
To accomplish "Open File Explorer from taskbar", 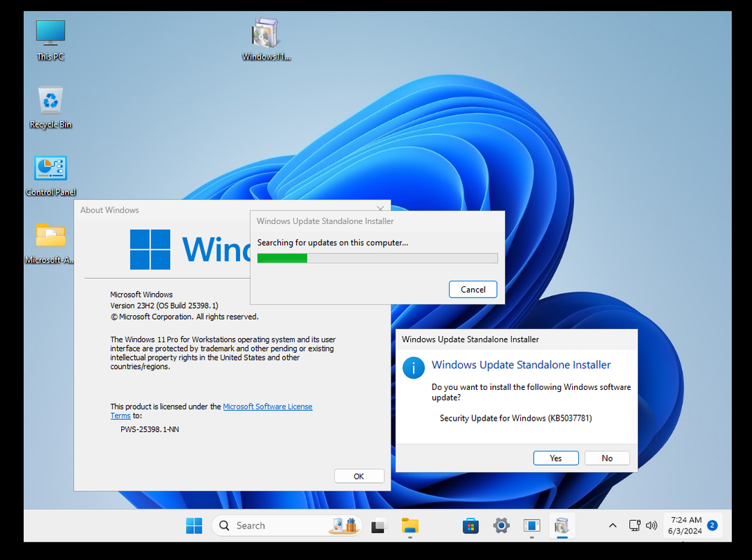I will click(x=410, y=526).
